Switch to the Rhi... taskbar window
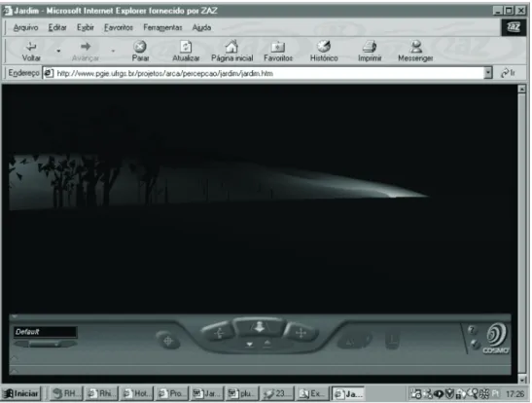Image resolution: width=532 pixels, height=403 pixels. [101, 394]
